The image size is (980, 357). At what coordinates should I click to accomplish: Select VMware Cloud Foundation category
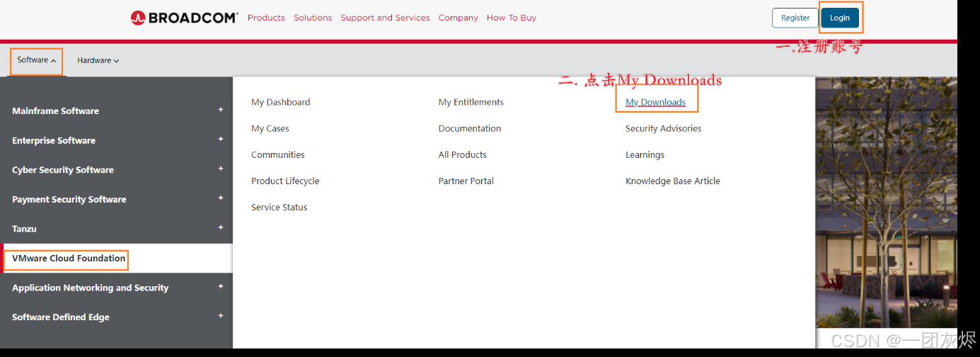[116, 259]
